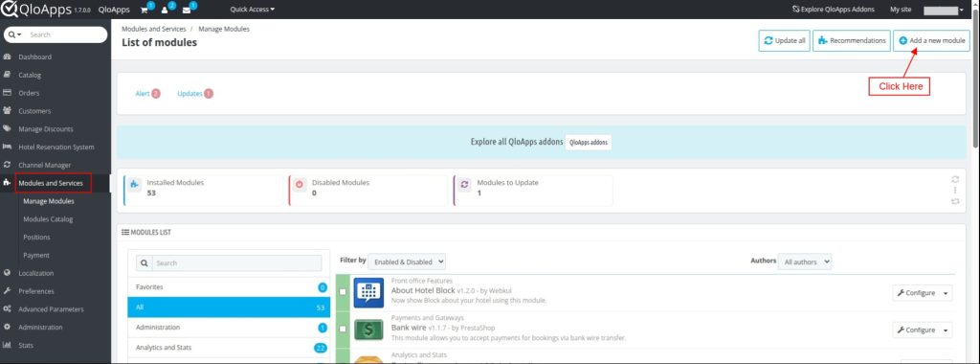Open the messages envelope icon
980x364 pixels.
[x=187, y=10]
